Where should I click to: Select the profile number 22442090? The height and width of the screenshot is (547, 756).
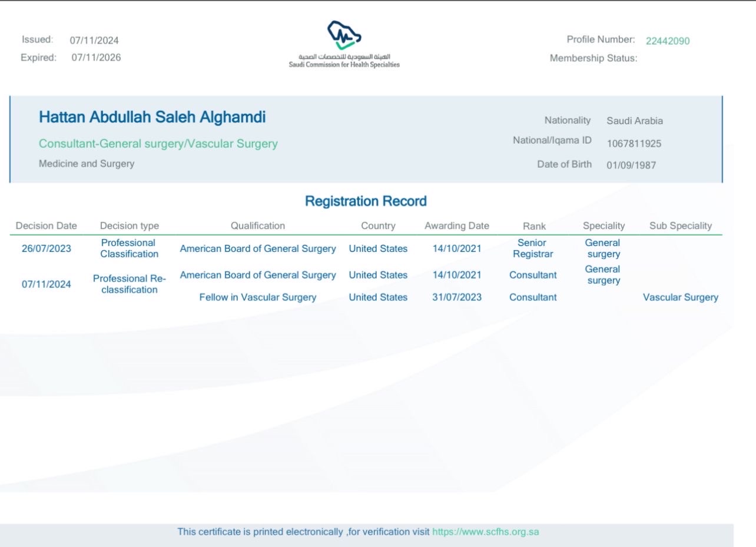click(x=667, y=41)
